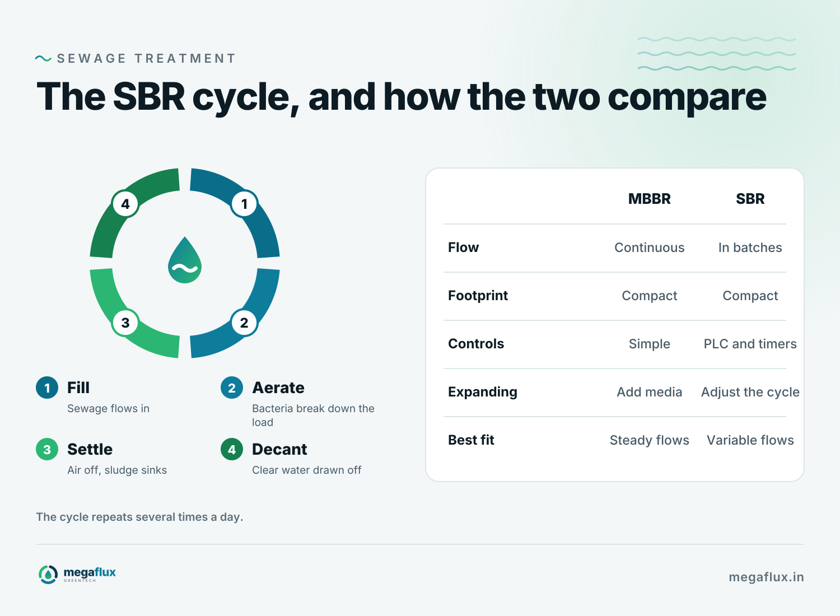
Task: Select the Simple cell
Action: pyautogui.click(x=650, y=344)
